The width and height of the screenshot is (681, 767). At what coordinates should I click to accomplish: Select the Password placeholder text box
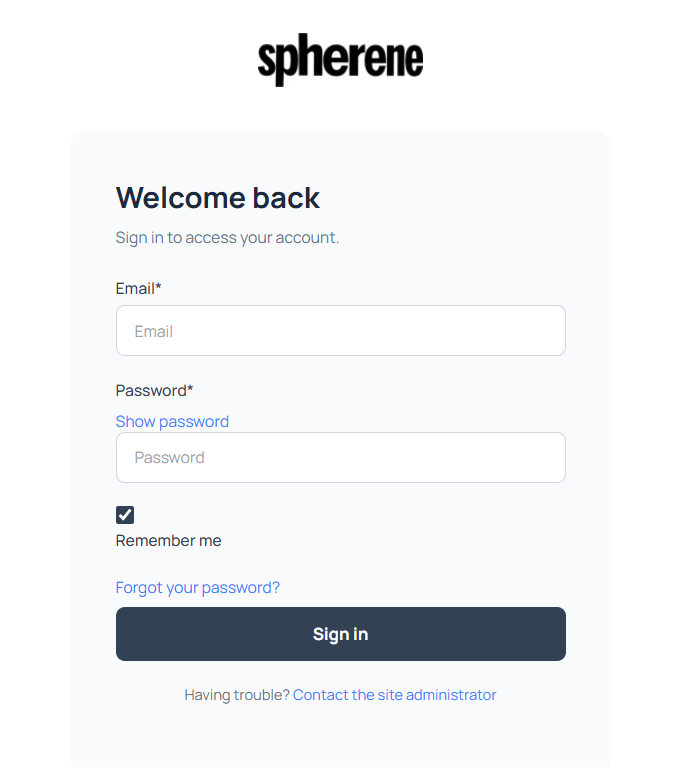[340, 457]
